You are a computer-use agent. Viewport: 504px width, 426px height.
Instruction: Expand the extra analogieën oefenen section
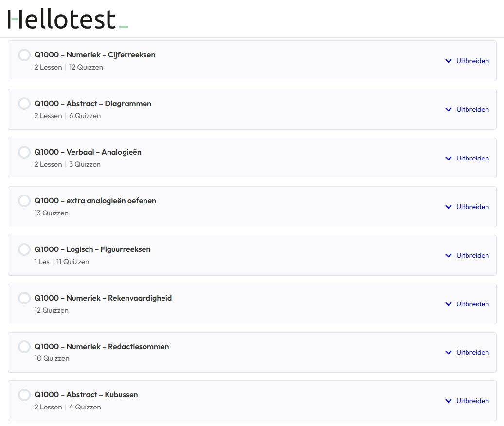pyautogui.click(x=467, y=207)
